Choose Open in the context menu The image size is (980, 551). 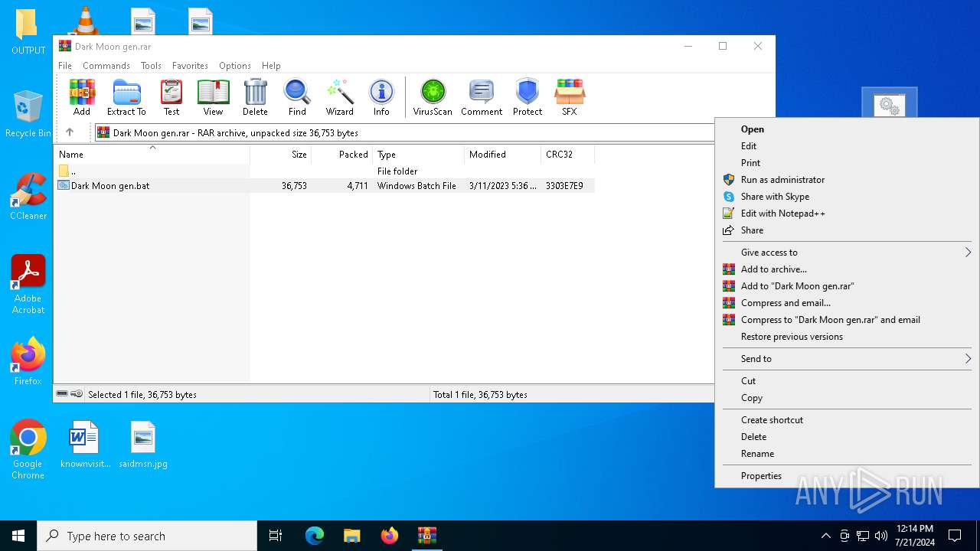click(847, 129)
